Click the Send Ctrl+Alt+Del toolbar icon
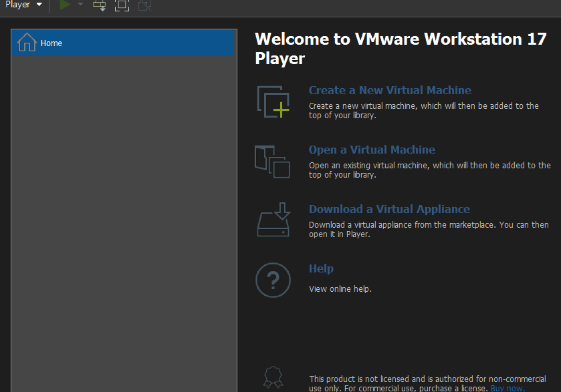The width and height of the screenshot is (561, 392). tap(100, 5)
